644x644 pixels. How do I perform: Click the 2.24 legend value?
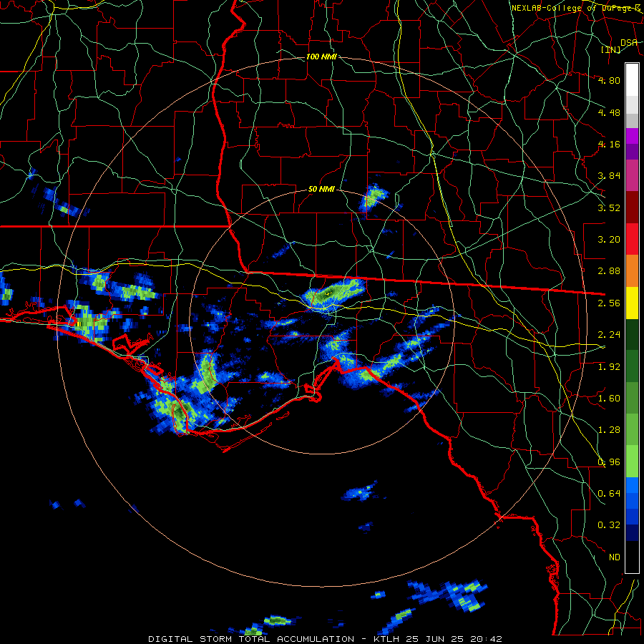(x=609, y=334)
